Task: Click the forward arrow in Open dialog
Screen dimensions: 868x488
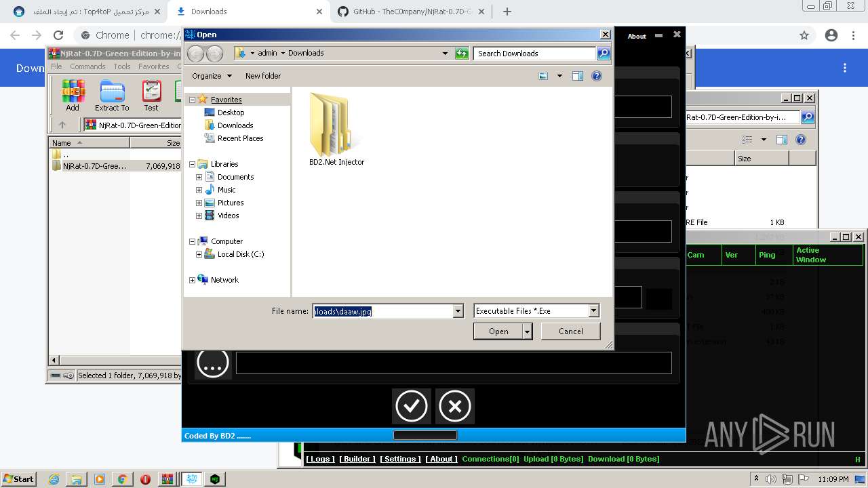Action: (x=214, y=54)
